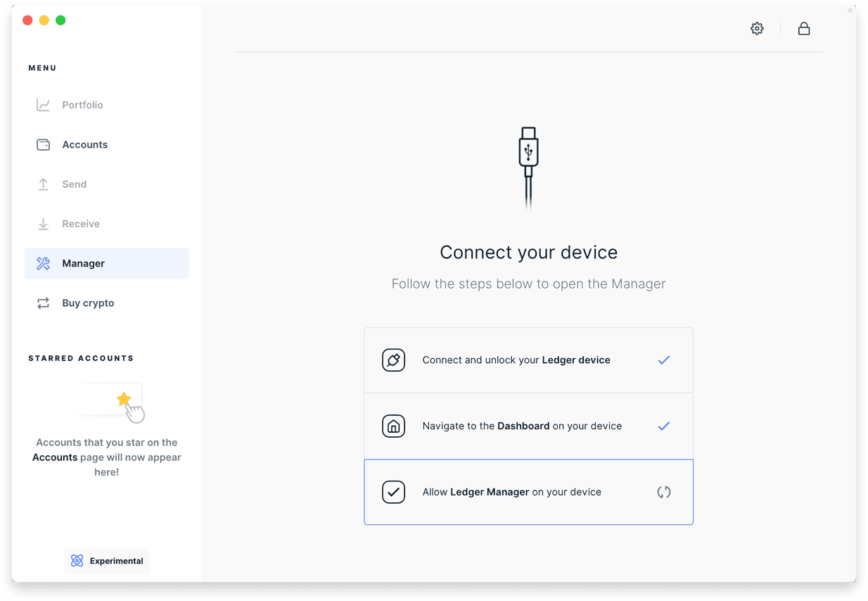Click the Follow the steps below text
Viewport: 868px width, 601px height.
point(528,284)
